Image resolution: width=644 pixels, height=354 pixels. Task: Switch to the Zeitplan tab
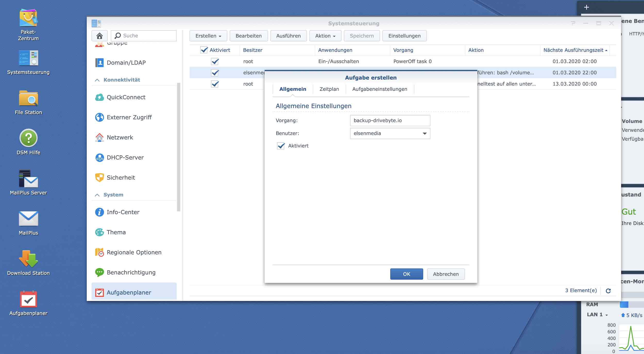pos(329,89)
